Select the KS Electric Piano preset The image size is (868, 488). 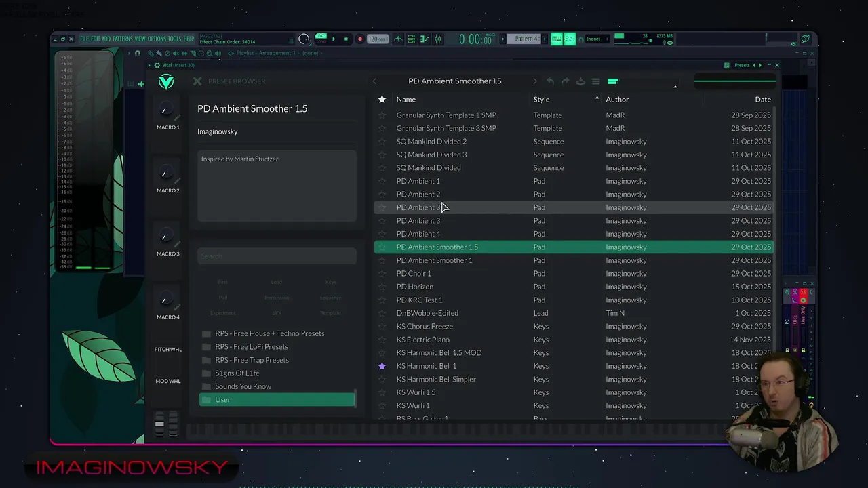574,340
